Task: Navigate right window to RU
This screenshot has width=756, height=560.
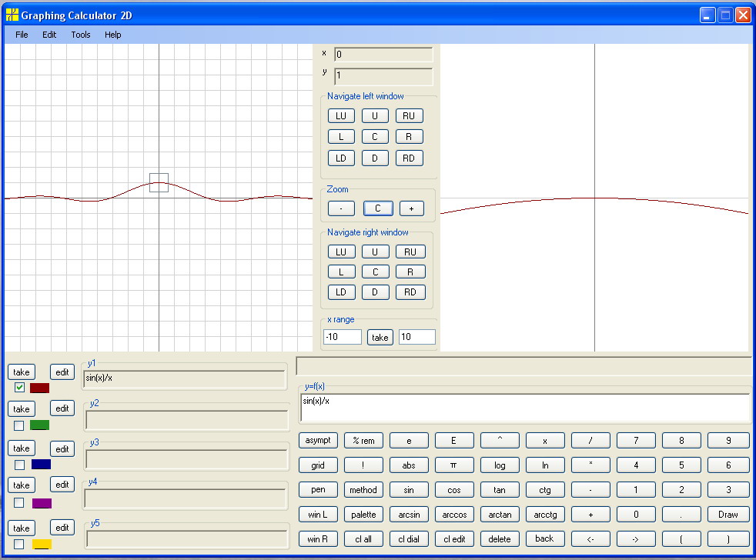Action: tap(410, 252)
